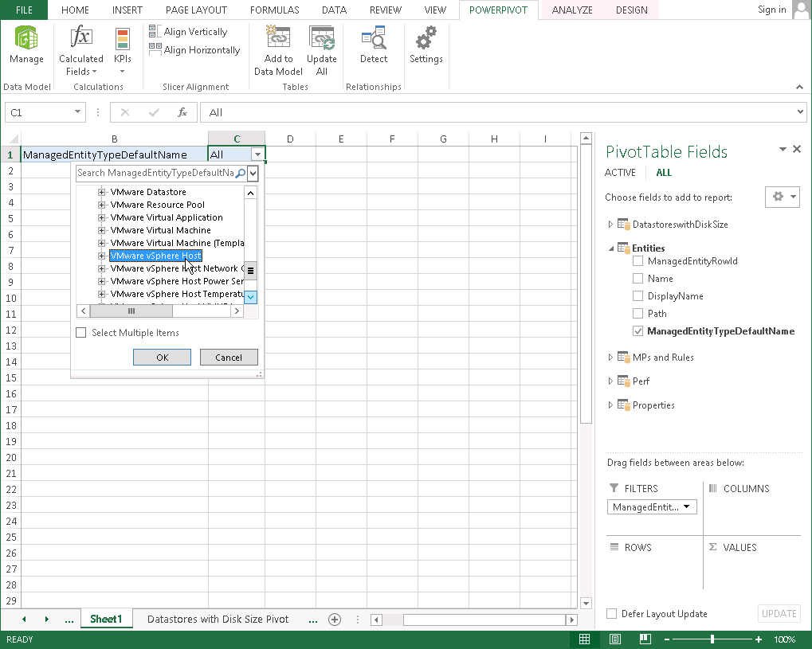The width and height of the screenshot is (812, 649).
Task: Switch to Page Layout view
Action: (614, 639)
